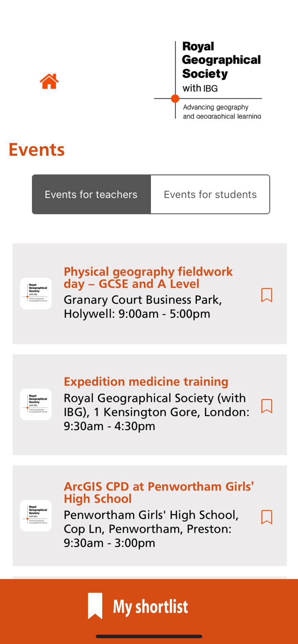Screen dimensions: 298x644
Task: Open ArcGIS CPD at Penwortham Girls' High School title
Action: coord(159,492)
